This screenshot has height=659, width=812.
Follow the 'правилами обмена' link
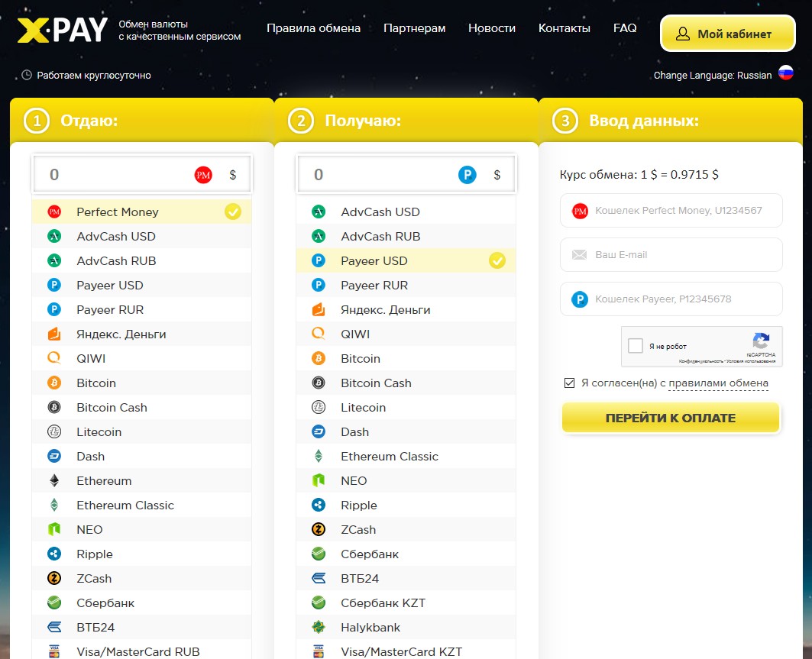point(718,383)
